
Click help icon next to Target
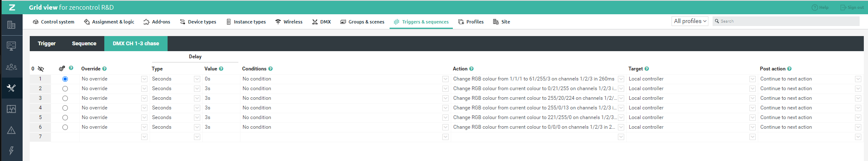[x=647, y=69]
